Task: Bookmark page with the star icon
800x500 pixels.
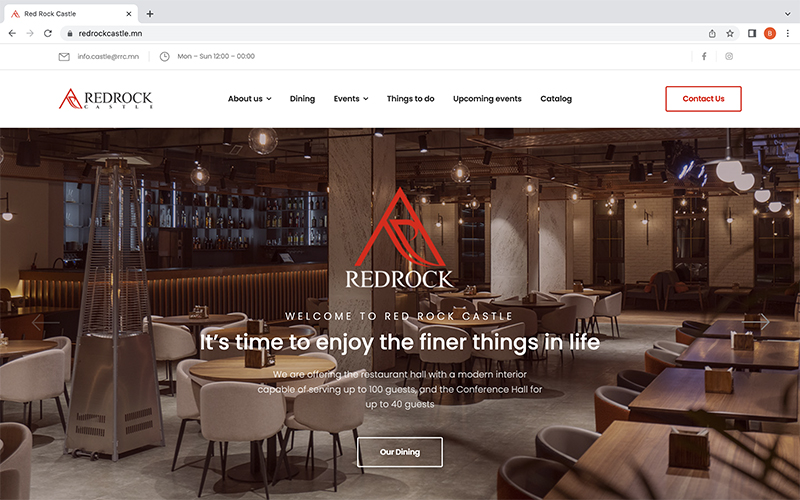Action: coord(730,33)
